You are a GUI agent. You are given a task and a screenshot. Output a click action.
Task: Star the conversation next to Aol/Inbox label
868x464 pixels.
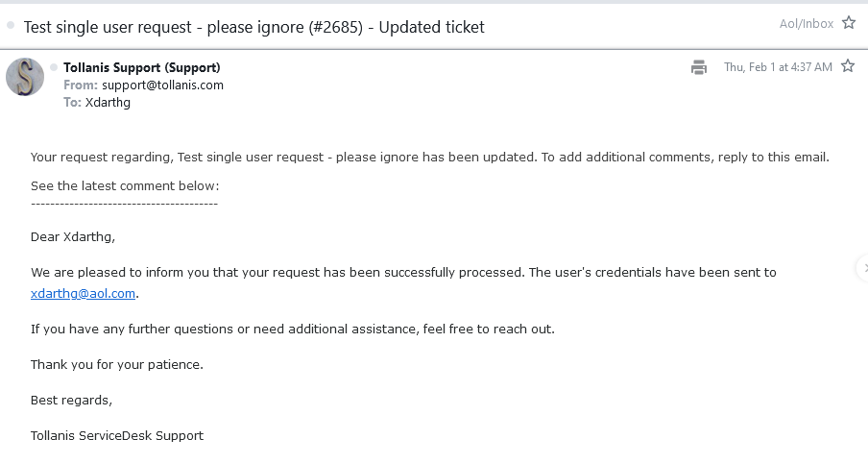[849, 23]
